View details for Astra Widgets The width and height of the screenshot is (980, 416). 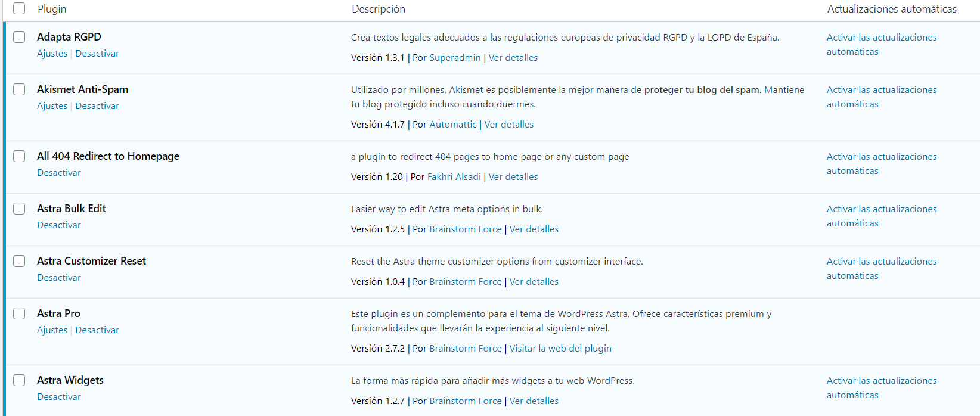pyautogui.click(x=534, y=401)
